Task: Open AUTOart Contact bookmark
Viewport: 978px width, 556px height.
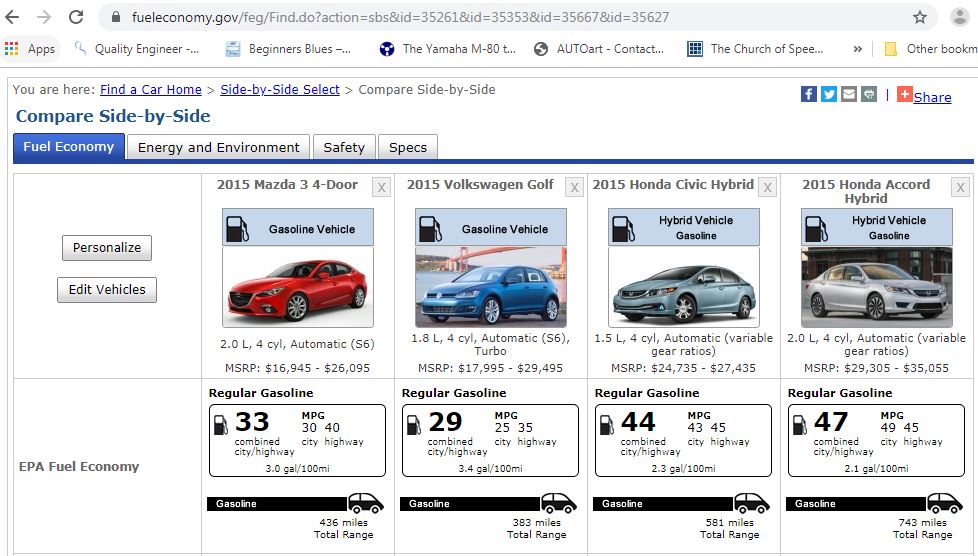Action: pyautogui.click(x=599, y=49)
